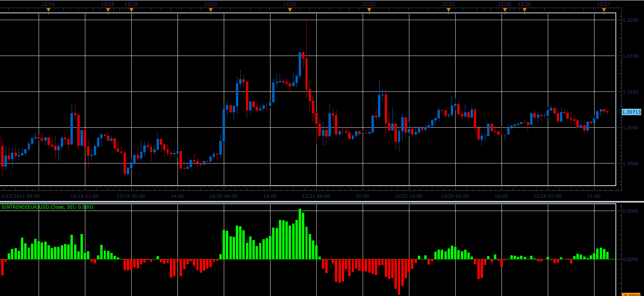Click the current price label 1.30713
Image resolution: width=644 pixels, height=296 pixels.
tap(631, 112)
